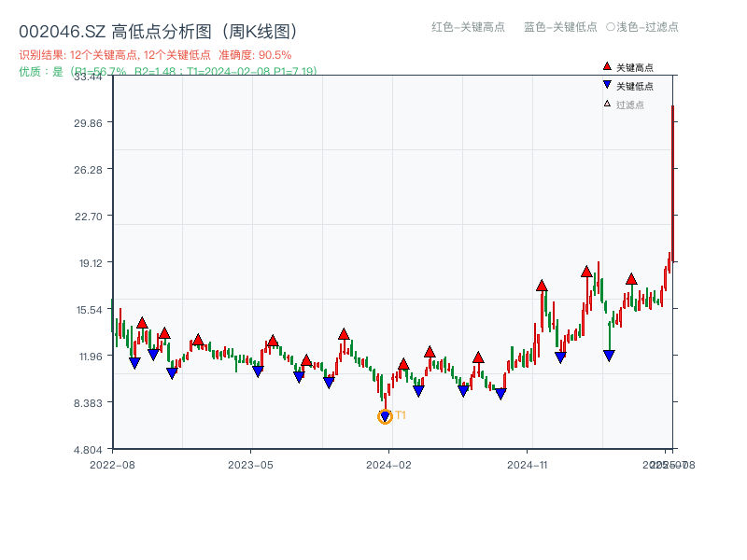This screenshot has height=560, width=747.
Task: Click the header text 红色-关键高点
Action: pyautogui.click(x=468, y=27)
